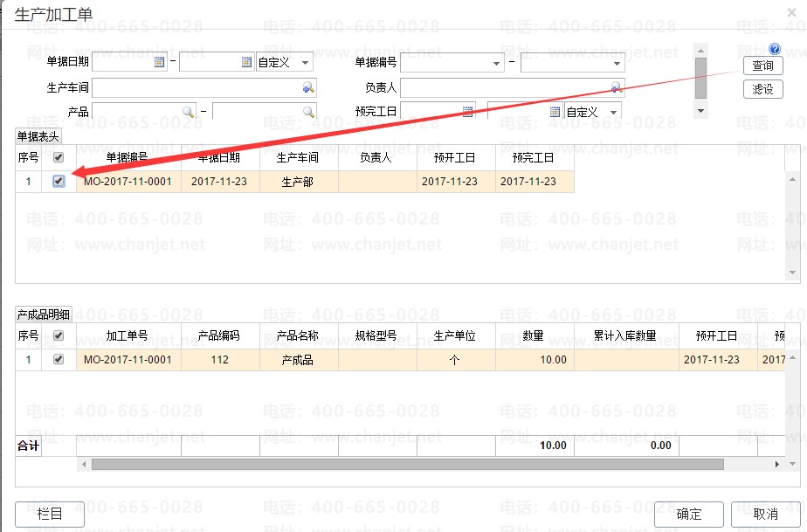
Task: Click the 单据编号 column header in 单据表头
Action: point(128,157)
